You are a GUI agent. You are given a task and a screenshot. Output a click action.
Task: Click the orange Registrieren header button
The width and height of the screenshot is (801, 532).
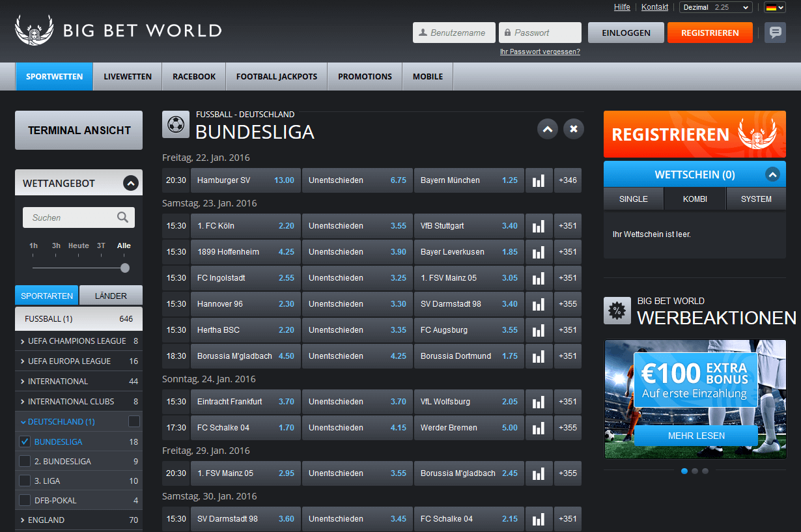(x=710, y=33)
